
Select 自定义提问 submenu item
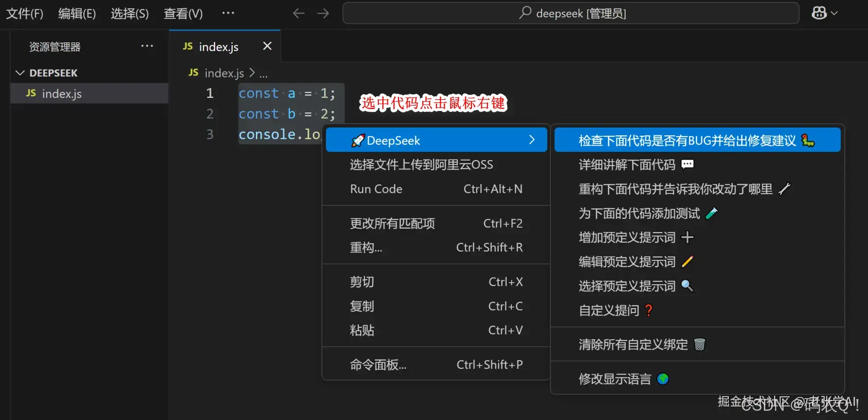point(697,310)
